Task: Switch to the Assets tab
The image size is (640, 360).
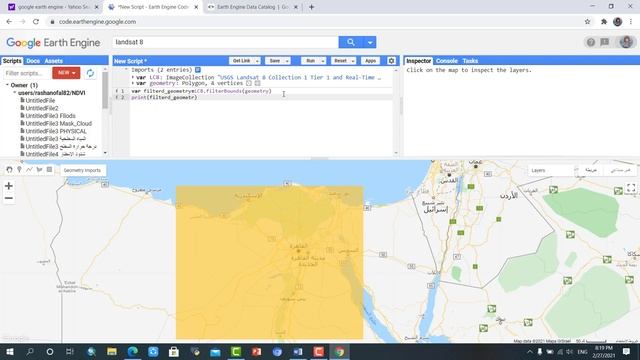Action: coord(53,61)
